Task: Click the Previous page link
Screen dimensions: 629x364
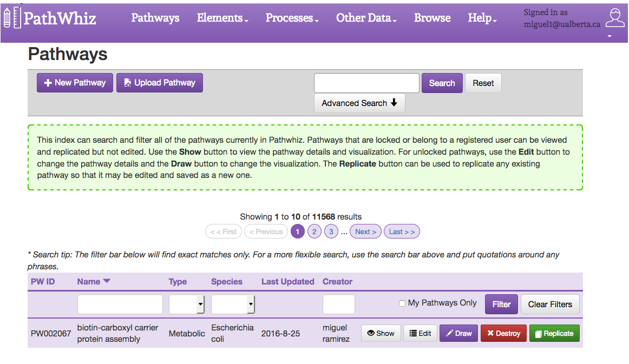Action: (266, 231)
